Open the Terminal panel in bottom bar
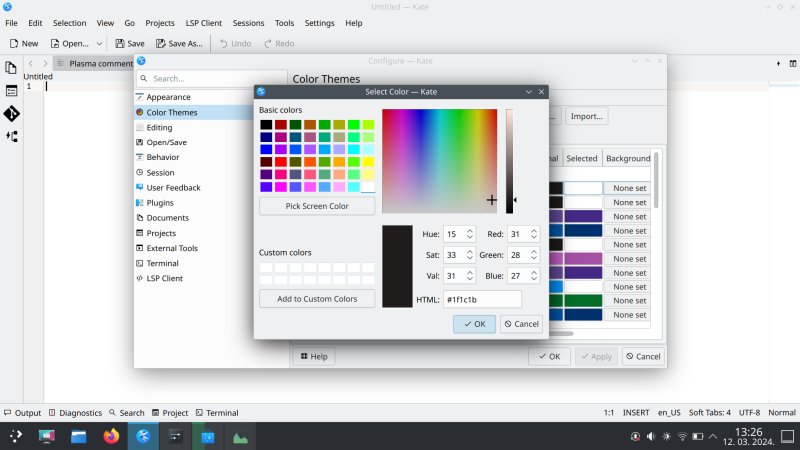Screen dimensions: 800x450 [x=217, y=413]
